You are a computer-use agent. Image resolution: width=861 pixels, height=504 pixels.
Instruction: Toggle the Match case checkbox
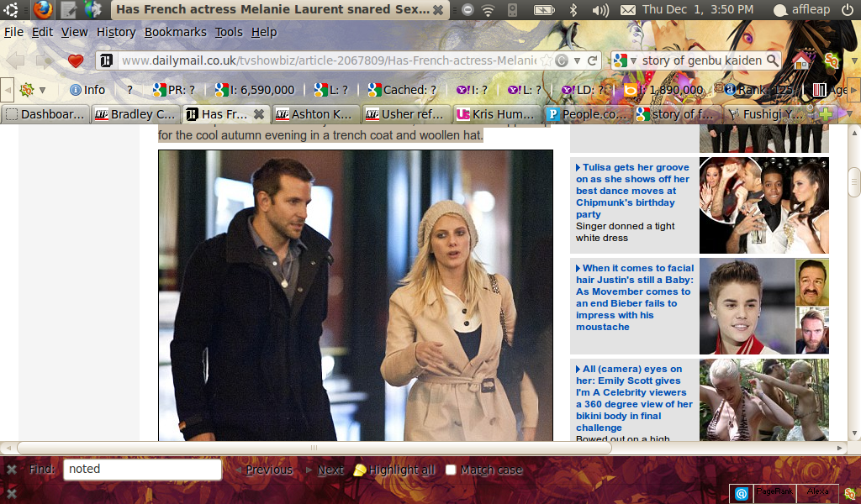[x=451, y=470]
